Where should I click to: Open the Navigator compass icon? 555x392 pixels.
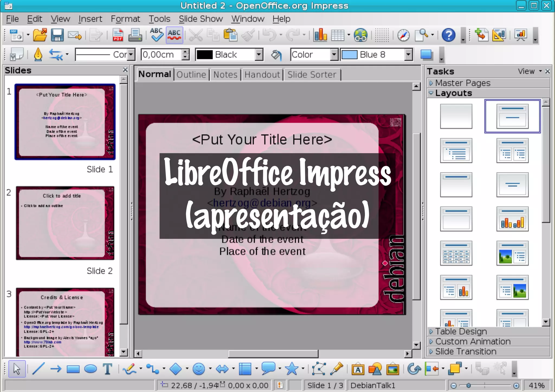(403, 35)
